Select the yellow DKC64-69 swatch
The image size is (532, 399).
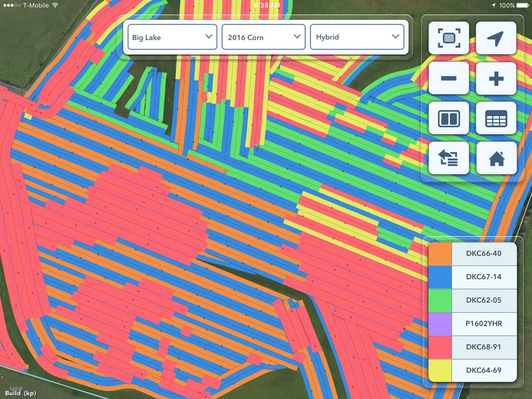coord(440,371)
